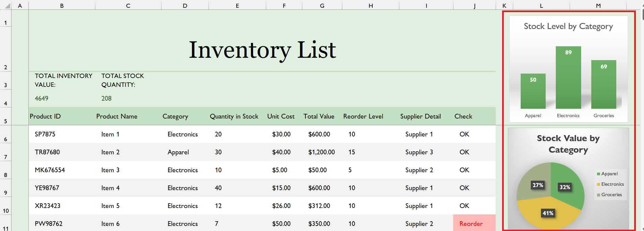Select column F header
The image size is (644, 231).
click(284, 6)
